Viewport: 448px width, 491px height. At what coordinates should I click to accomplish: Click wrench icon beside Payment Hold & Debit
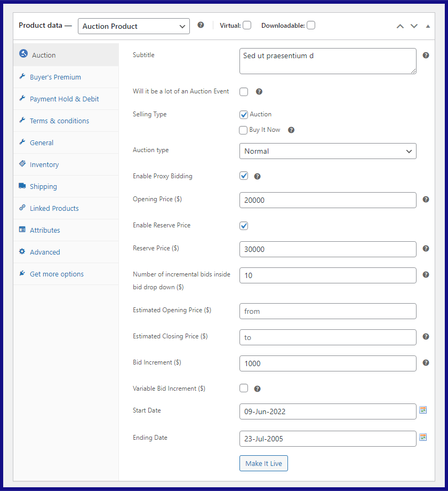[22, 98]
